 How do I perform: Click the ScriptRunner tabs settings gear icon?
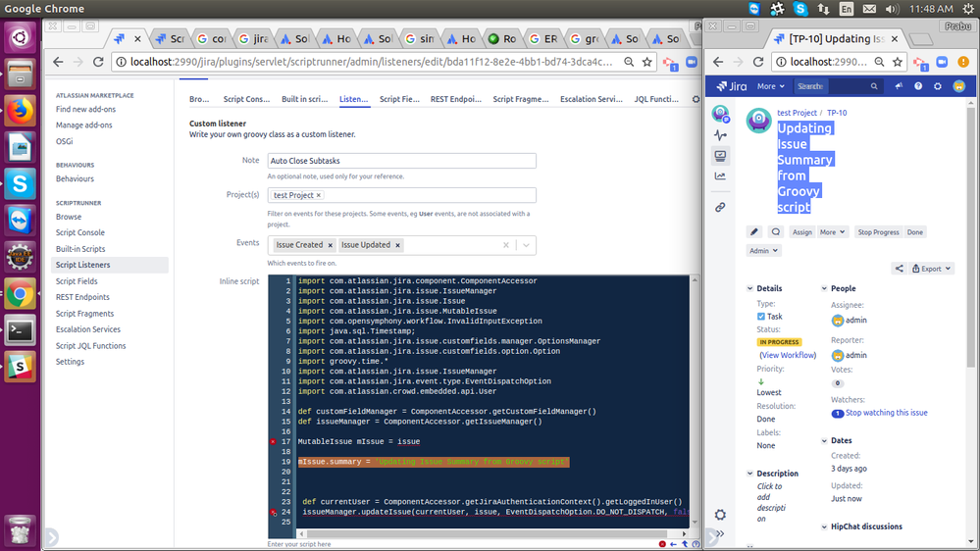tap(696, 99)
